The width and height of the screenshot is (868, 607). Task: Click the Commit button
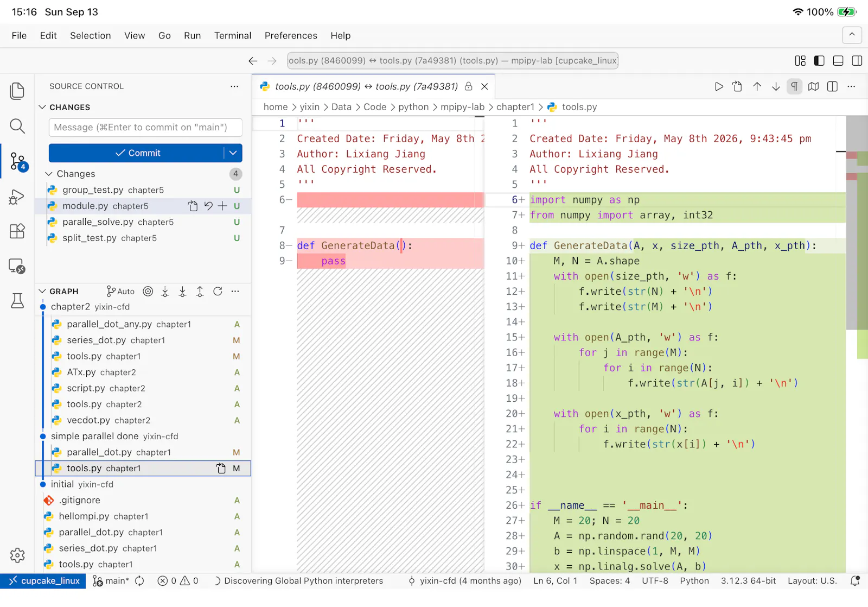(137, 153)
